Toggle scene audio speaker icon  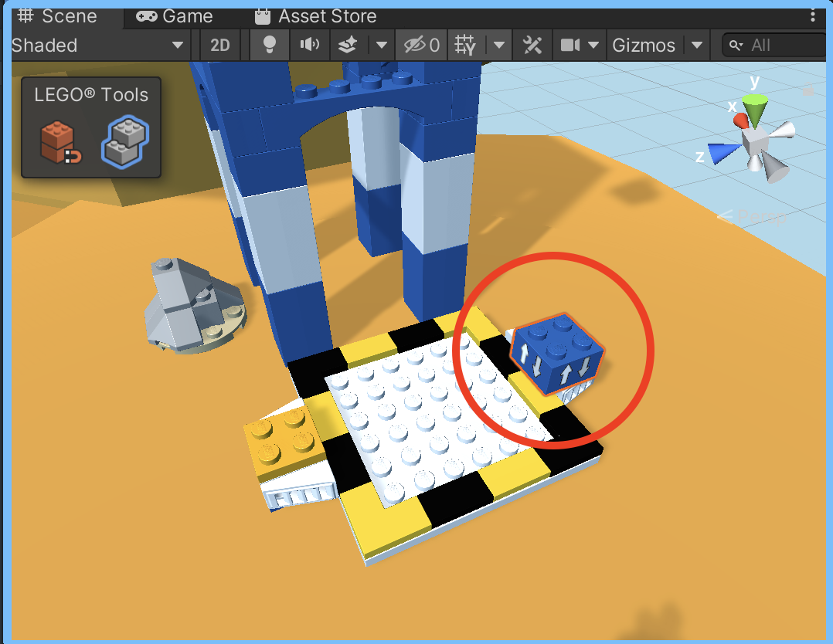coord(310,46)
